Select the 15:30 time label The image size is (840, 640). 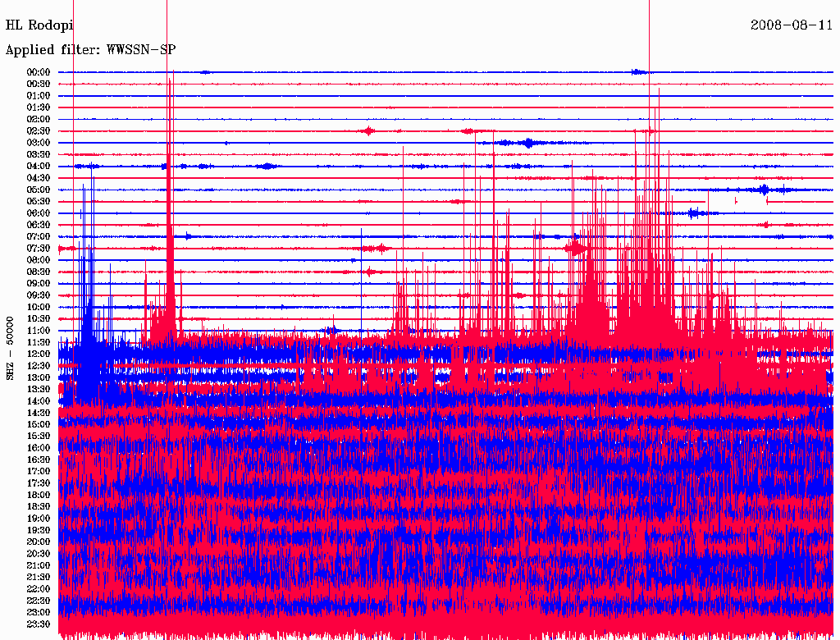point(39,437)
